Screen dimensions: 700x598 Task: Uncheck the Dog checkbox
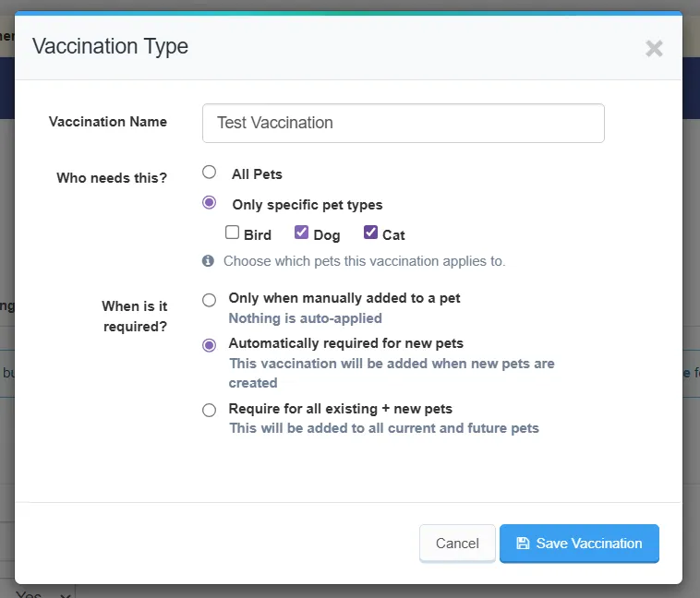[301, 232]
